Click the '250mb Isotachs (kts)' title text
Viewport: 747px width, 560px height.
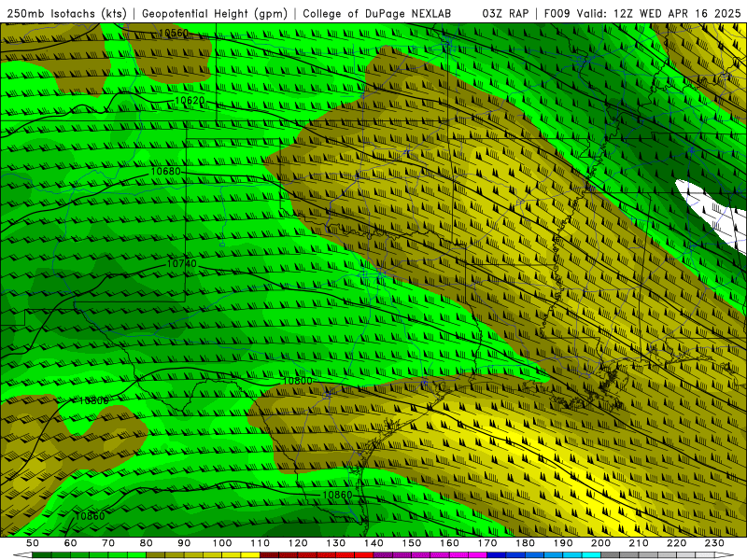click(67, 14)
